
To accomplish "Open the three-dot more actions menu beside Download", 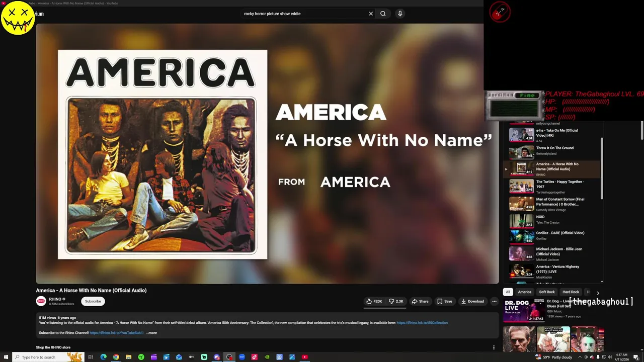I will coord(494,301).
